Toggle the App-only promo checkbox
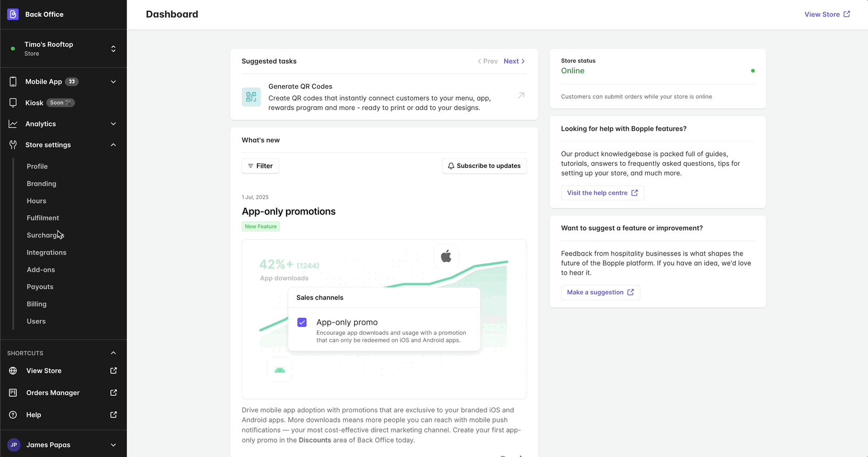Image resolution: width=868 pixels, height=457 pixels. click(302, 323)
